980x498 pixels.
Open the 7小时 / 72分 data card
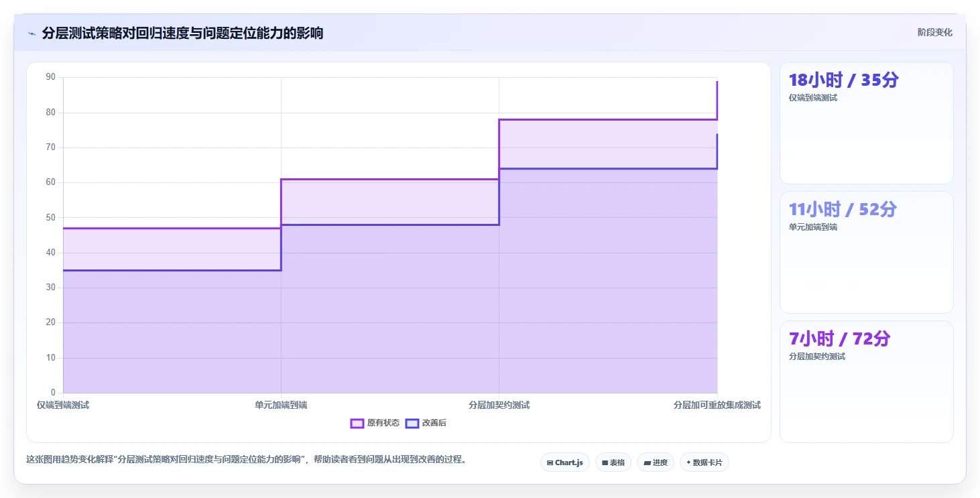tap(866, 381)
